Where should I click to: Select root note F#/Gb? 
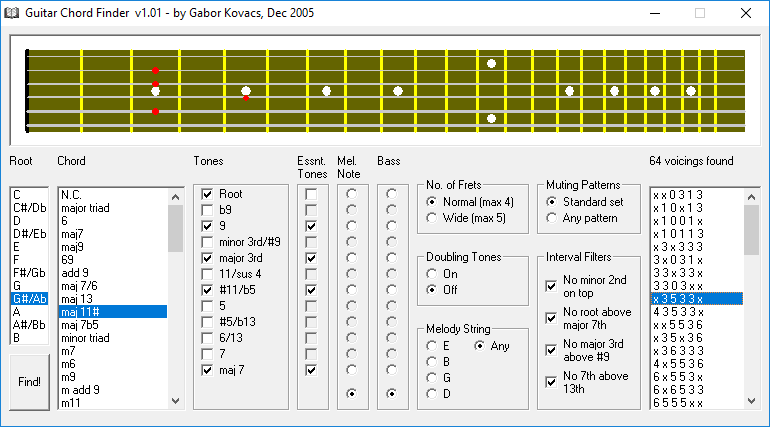tap(29, 273)
